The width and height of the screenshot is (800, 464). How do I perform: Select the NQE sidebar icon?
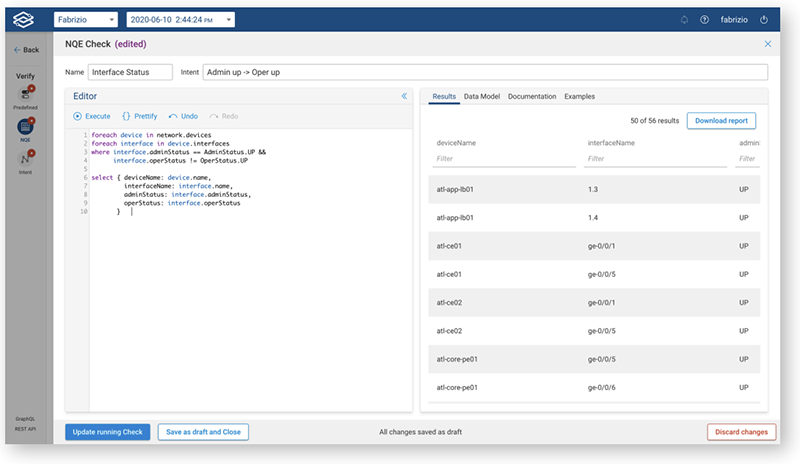[26, 130]
